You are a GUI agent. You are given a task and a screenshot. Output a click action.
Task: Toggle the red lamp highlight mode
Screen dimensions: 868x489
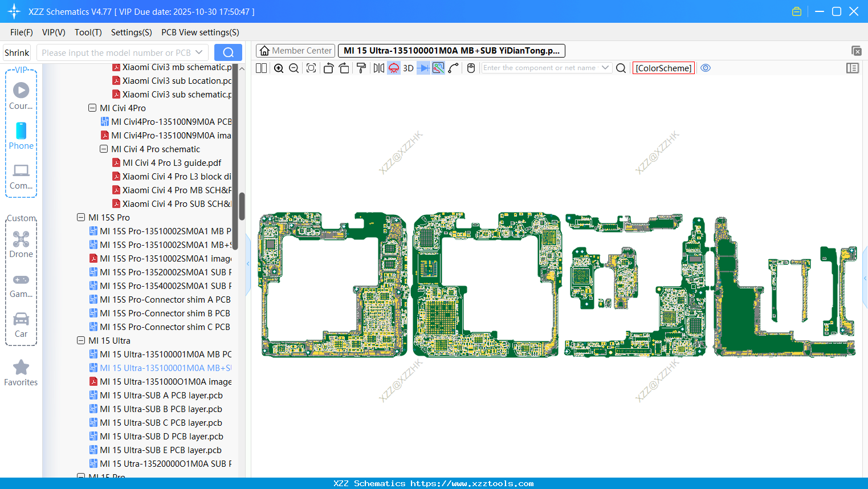393,68
